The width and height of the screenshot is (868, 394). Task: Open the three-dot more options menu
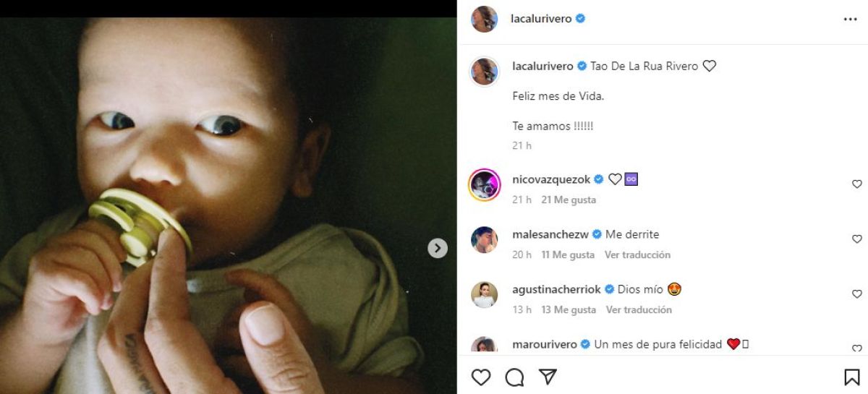[x=850, y=20]
